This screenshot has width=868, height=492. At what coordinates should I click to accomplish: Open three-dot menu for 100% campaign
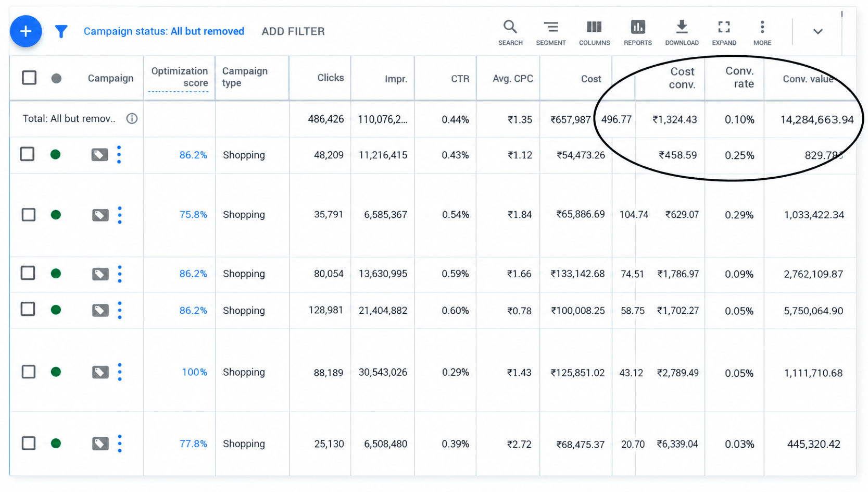tap(120, 372)
